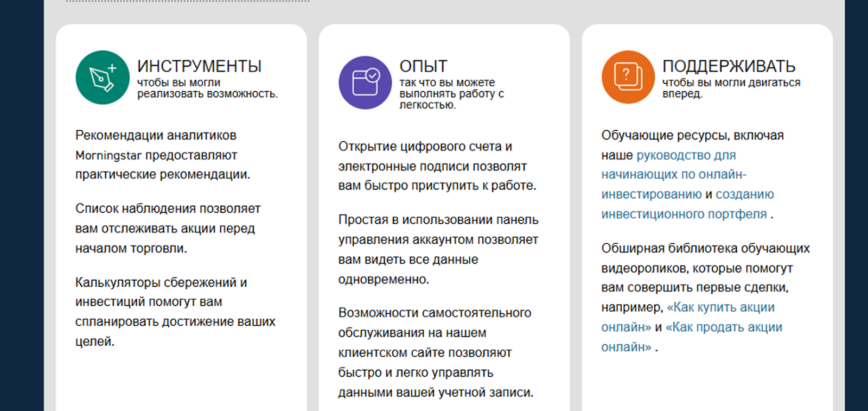Click the paragraph starting "Простая в использовании панель"
Viewport: 868px width, 411px height.
pos(438,250)
